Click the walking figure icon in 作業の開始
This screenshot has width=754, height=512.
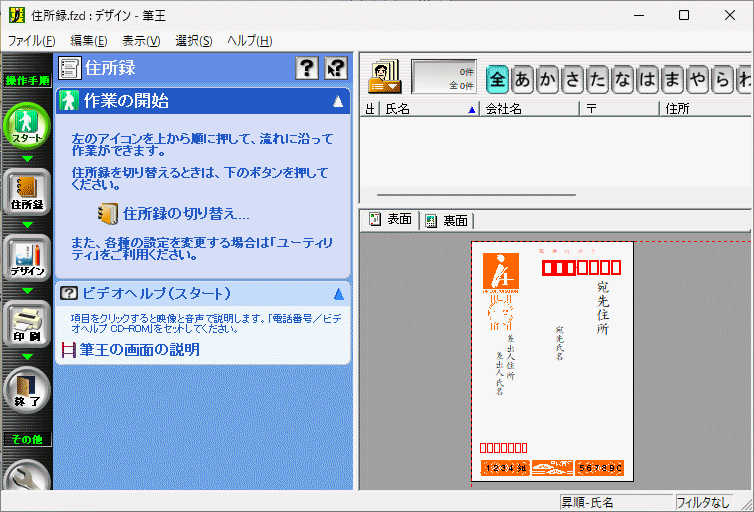(69, 100)
